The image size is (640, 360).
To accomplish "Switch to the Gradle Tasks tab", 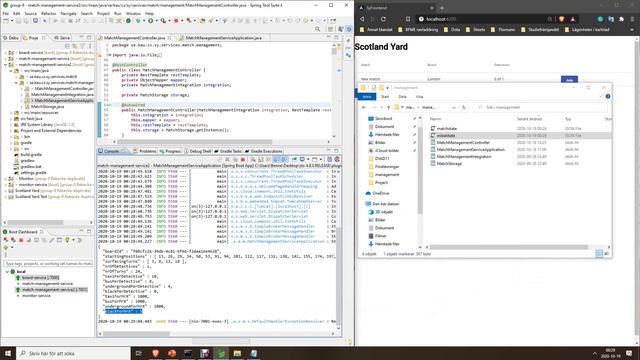I will (228, 151).
